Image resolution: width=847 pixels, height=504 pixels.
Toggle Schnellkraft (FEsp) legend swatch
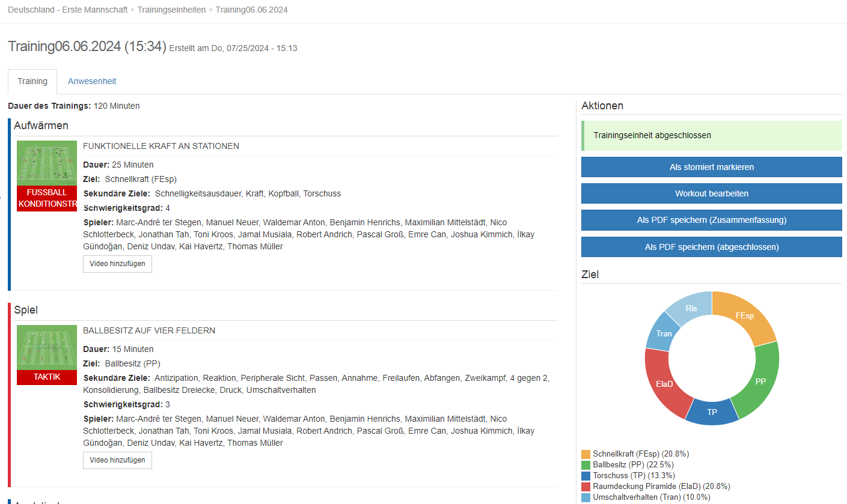[586, 454]
